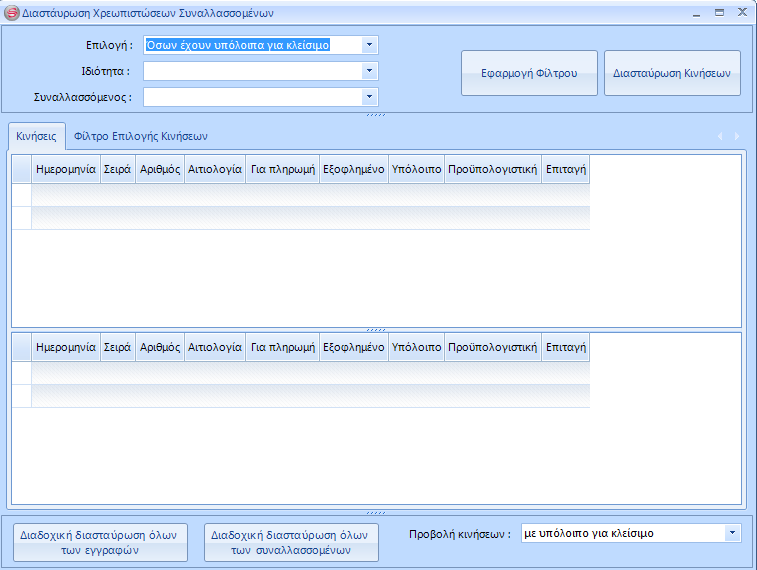Open the Συναλλασσόμενος dropdown

coord(369,97)
